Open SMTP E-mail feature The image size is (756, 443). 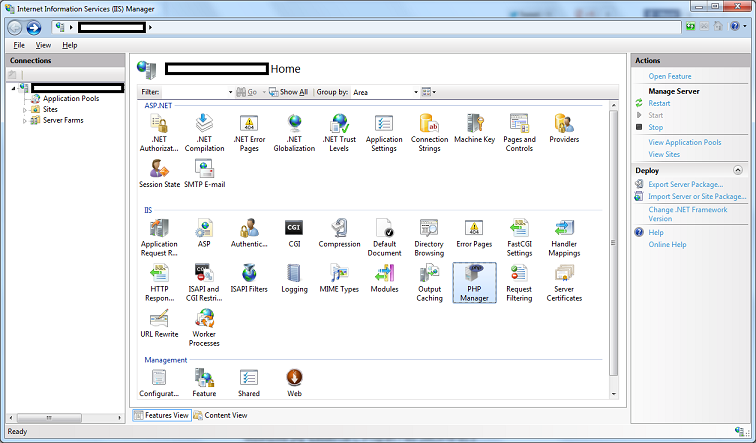204,174
